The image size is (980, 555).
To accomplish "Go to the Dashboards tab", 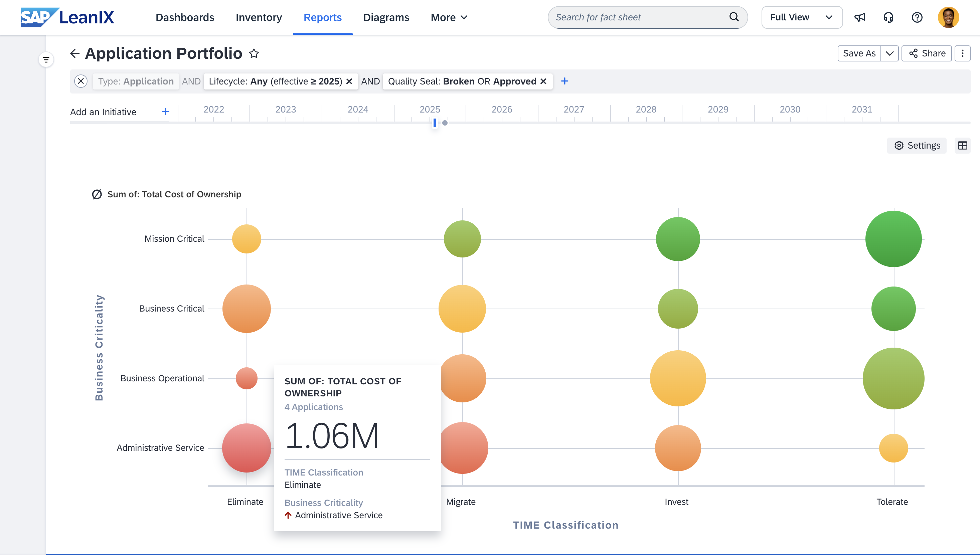I will (185, 18).
